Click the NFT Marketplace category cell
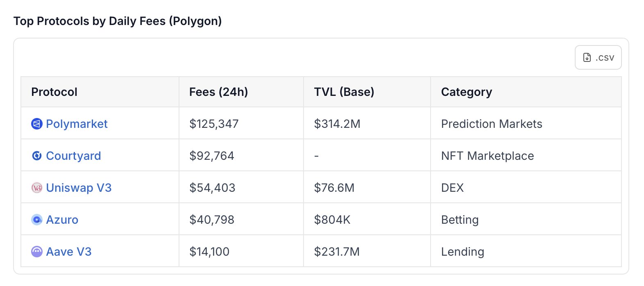The height and width of the screenshot is (286, 644). click(488, 156)
